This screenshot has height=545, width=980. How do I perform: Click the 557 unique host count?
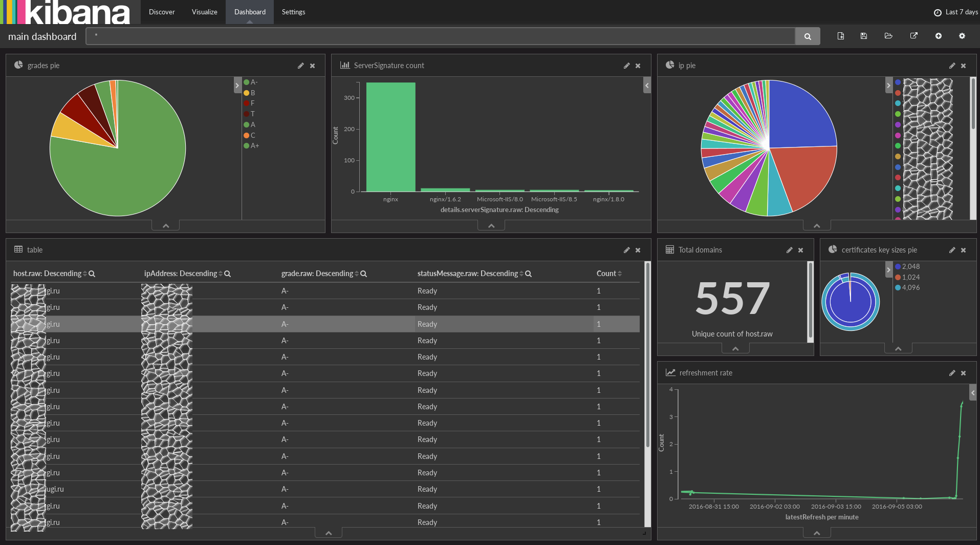click(732, 299)
